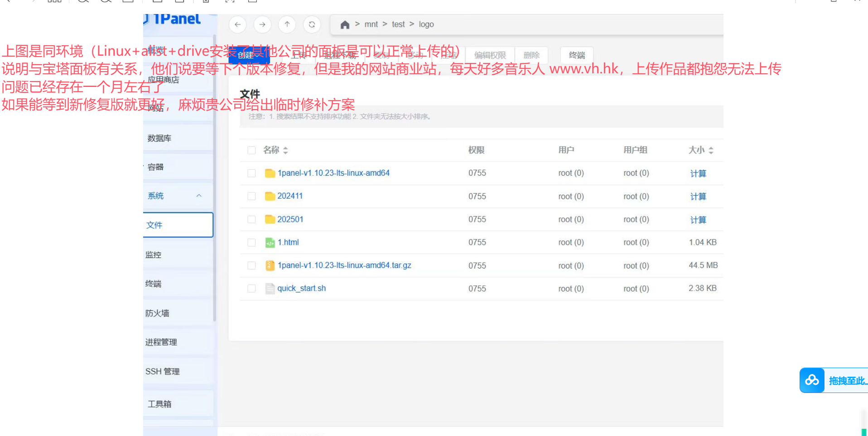Open the 1.html file link

288,242
